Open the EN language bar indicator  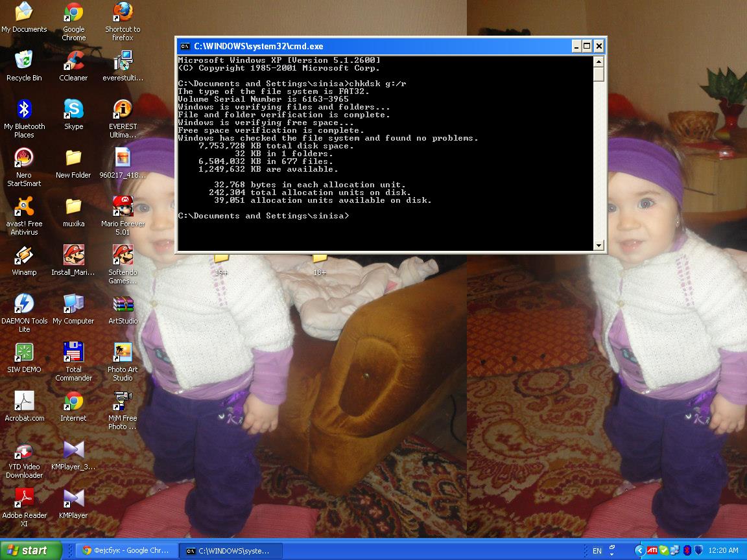tap(597, 551)
